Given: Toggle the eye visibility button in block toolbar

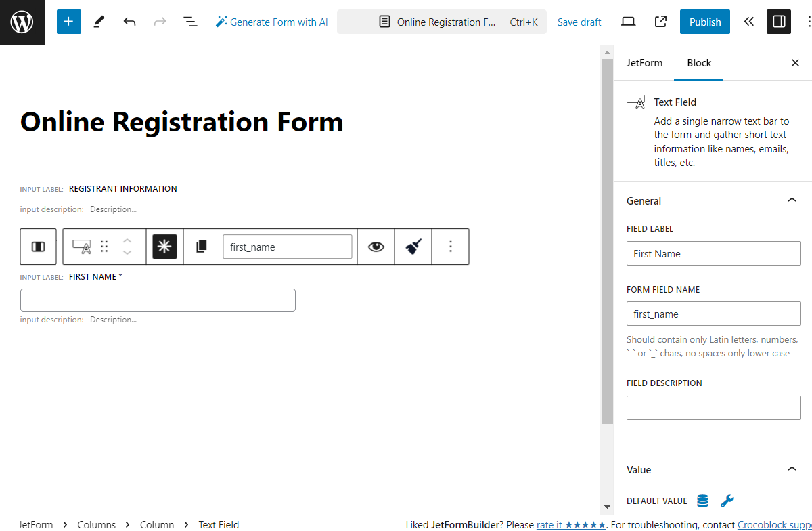Looking at the screenshot, I should tap(376, 247).
